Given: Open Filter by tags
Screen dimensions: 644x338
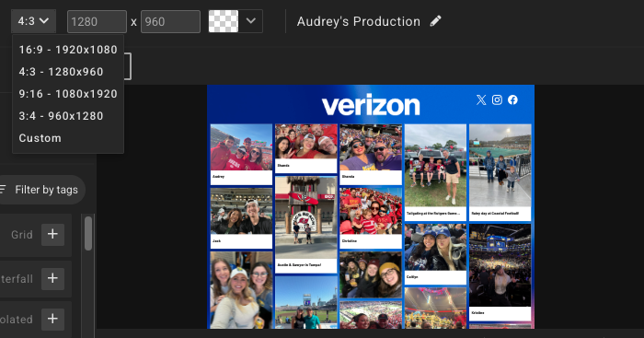Looking at the screenshot, I should click(x=41, y=190).
